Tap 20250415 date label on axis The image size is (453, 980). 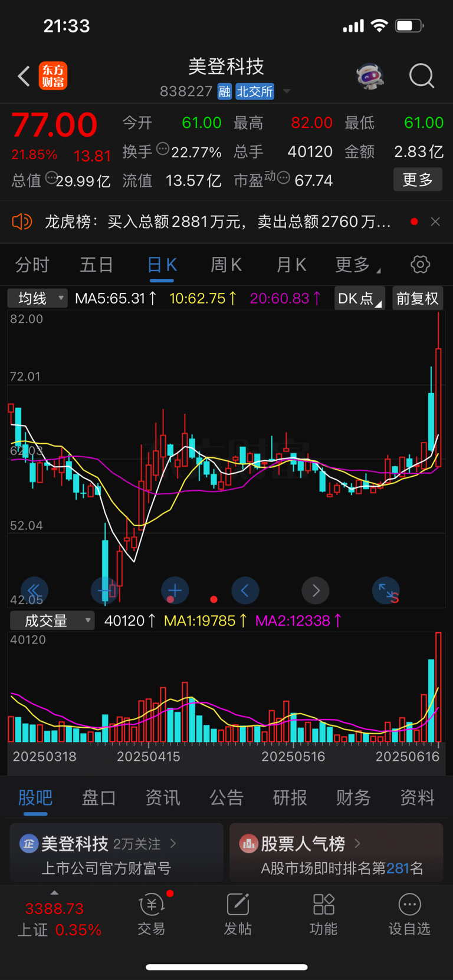(148, 757)
